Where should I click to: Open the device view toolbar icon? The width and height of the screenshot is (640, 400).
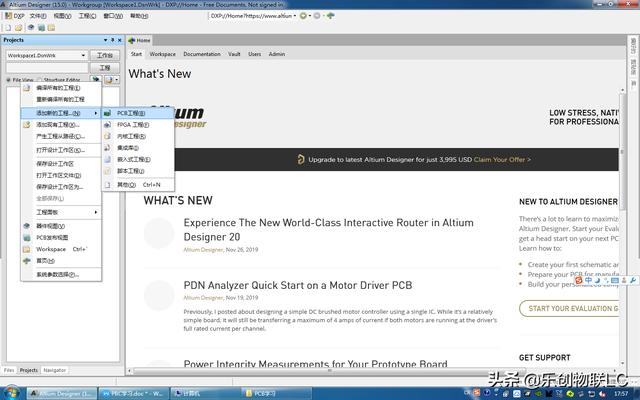coord(31,27)
